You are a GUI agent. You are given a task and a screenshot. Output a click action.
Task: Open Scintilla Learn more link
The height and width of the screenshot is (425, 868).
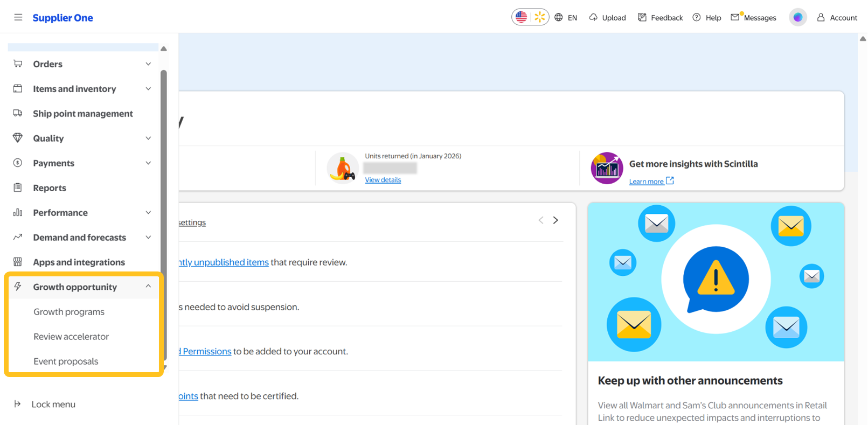(651, 181)
